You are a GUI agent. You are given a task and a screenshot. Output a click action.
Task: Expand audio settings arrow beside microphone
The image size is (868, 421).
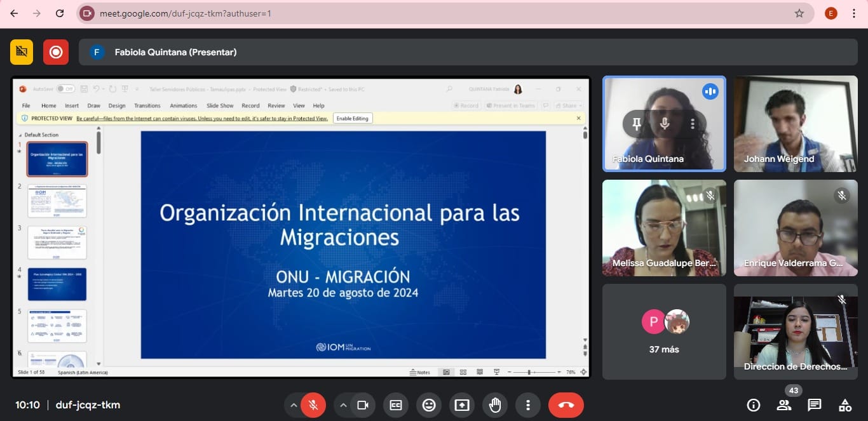tap(293, 405)
